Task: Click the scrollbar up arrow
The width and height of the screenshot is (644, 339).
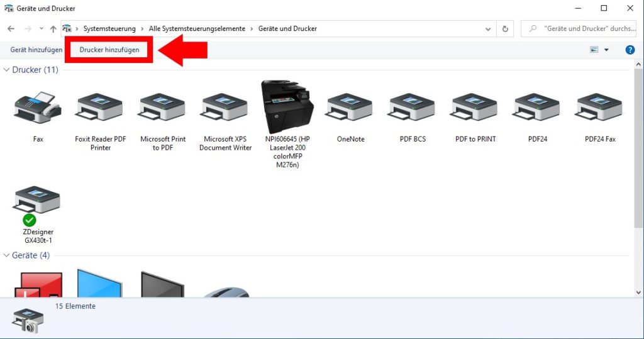Action: (x=638, y=64)
